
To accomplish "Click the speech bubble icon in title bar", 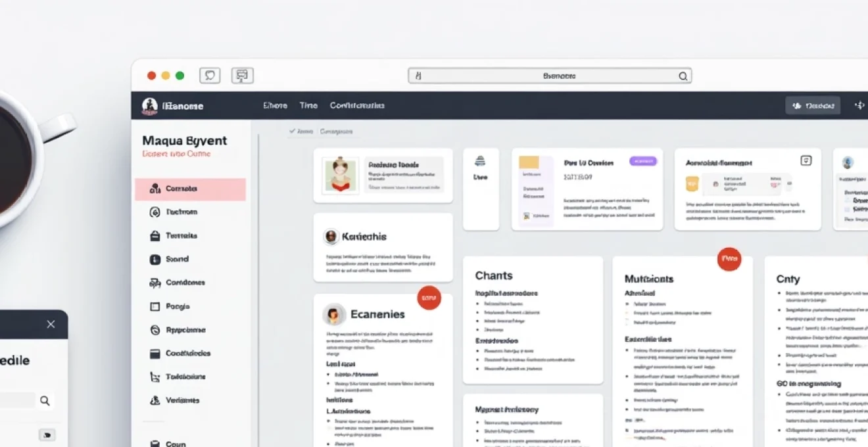I will (210, 76).
